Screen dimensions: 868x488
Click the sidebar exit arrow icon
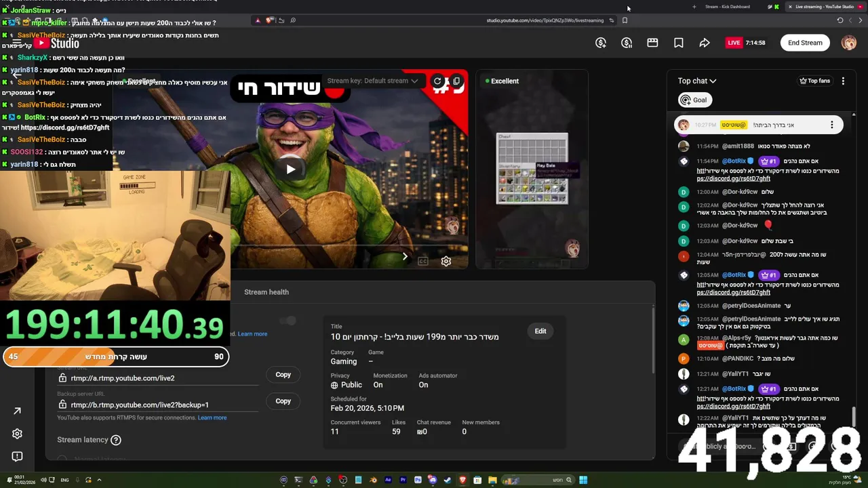18,411
